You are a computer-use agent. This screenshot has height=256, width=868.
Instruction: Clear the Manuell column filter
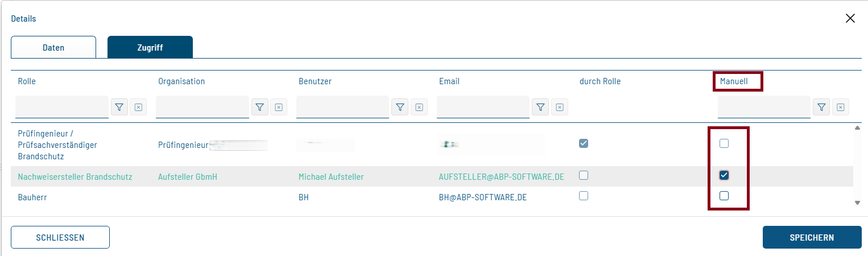[840, 107]
